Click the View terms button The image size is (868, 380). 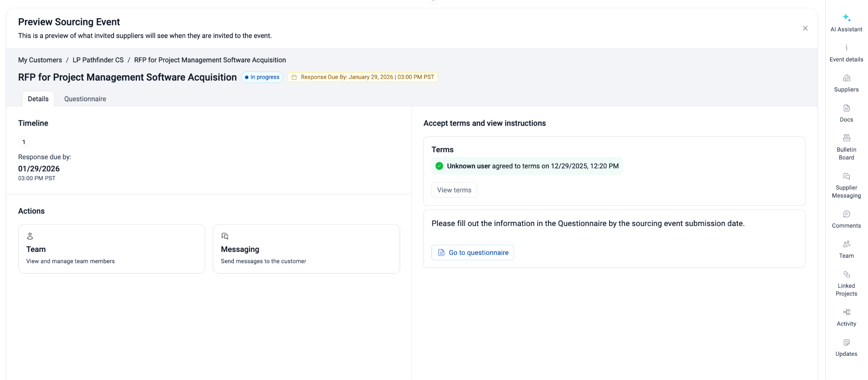[x=454, y=190]
